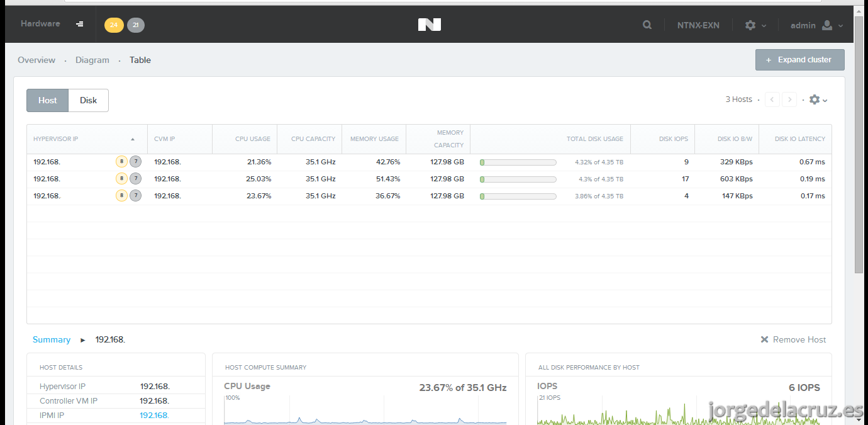Screen dimensions: 868x425
Task: Go to previous hosts page arrow
Action: click(x=772, y=99)
